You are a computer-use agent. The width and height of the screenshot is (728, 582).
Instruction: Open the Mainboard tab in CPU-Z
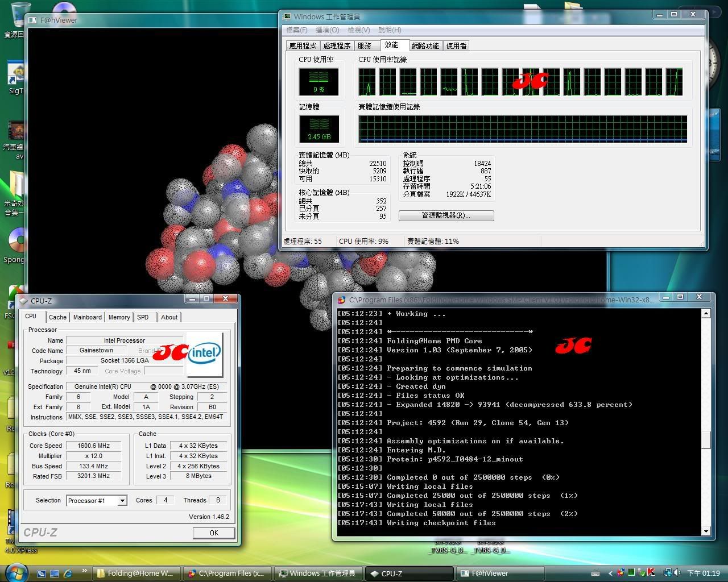(88, 317)
